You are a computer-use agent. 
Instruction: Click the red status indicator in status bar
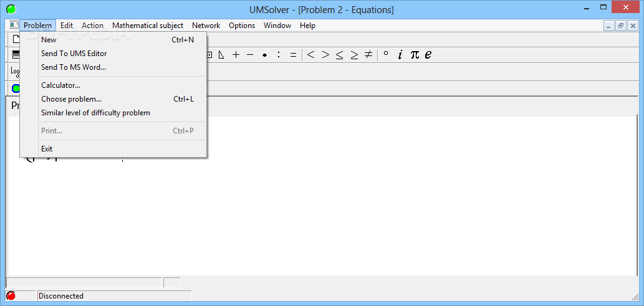(11, 296)
